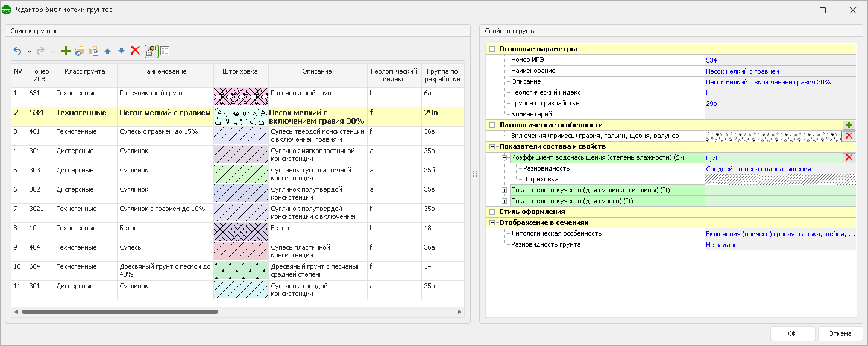
Task: Open the undo history dropdown arrow
Action: [x=29, y=52]
